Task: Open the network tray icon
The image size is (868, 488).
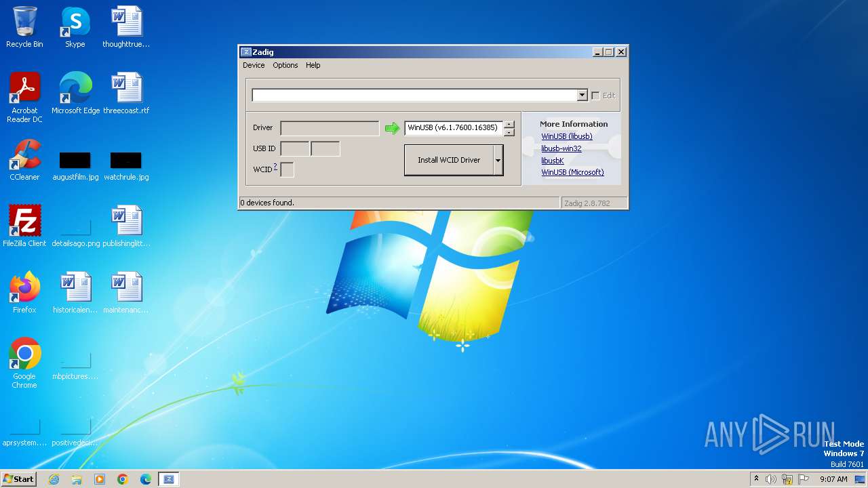Action: pos(787,479)
